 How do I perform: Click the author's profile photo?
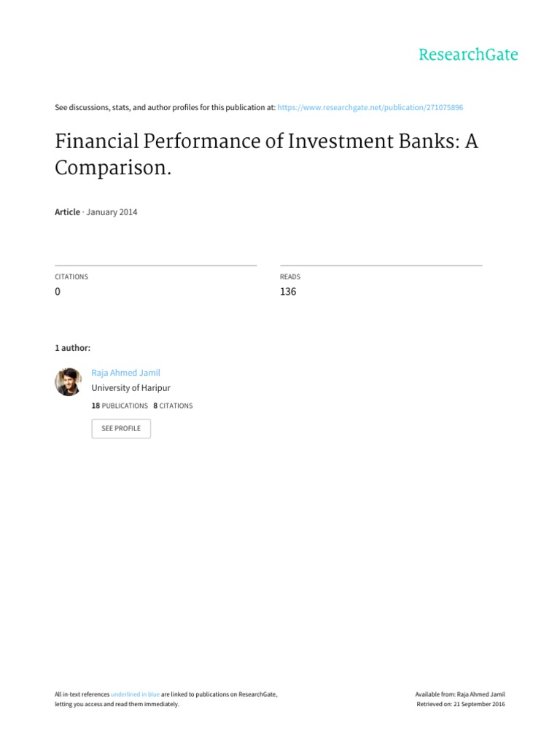point(68,382)
